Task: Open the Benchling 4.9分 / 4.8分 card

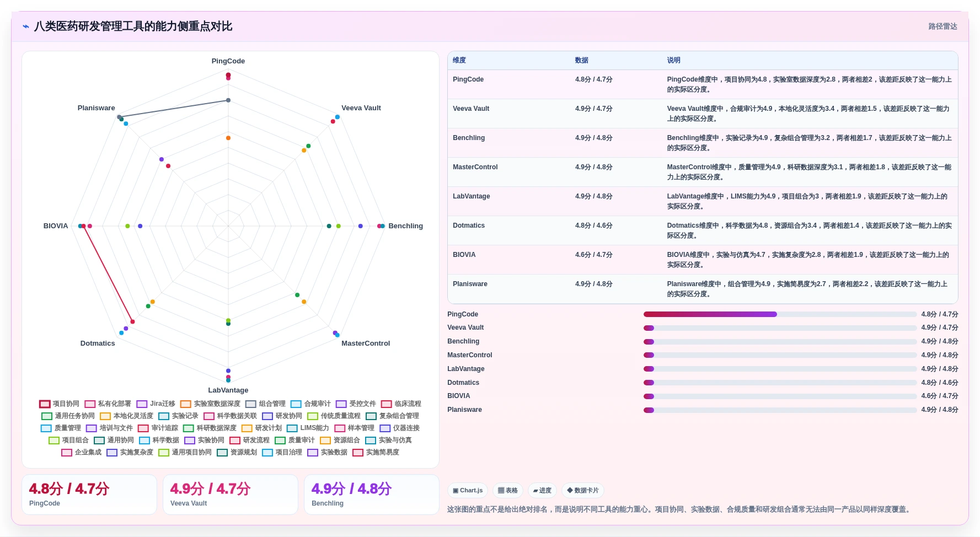Action: tap(372, 495)
